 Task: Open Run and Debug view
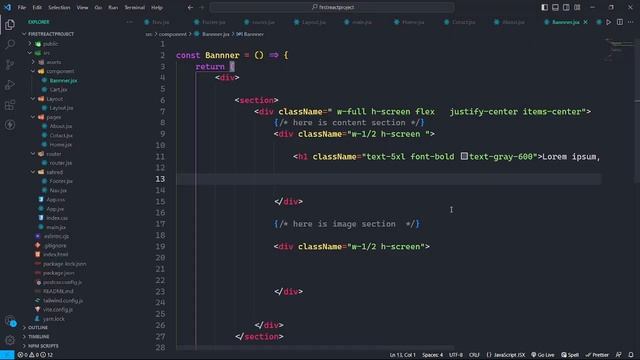point(10,84)
